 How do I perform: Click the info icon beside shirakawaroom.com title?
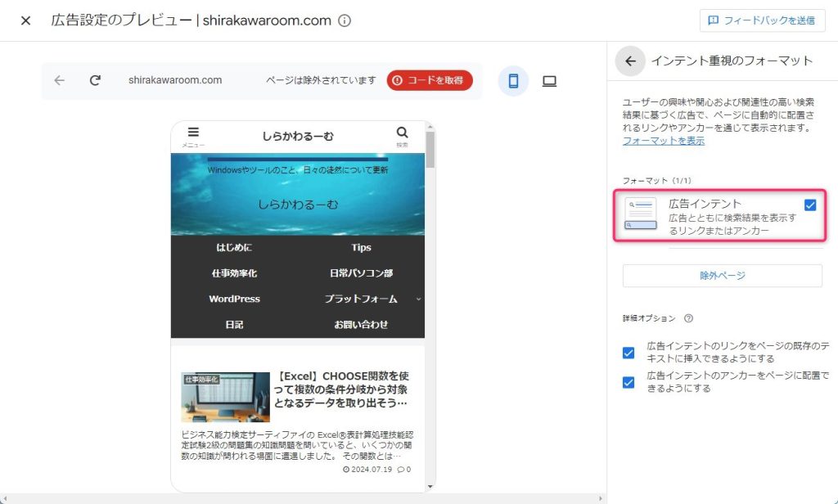point(345,20)
